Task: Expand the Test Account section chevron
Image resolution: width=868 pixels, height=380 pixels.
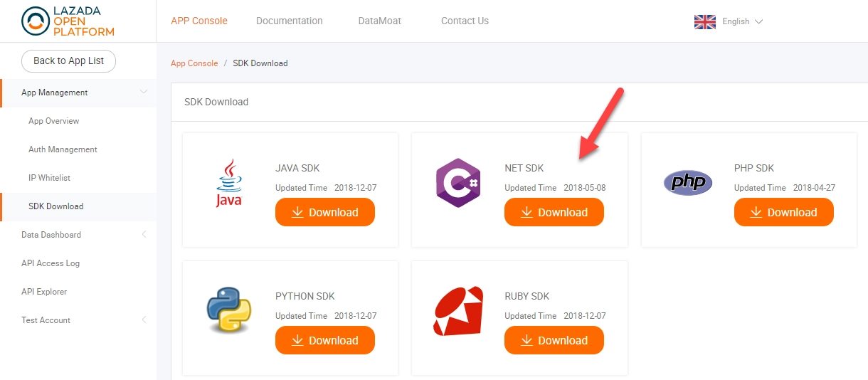Action: pos(144,320)
